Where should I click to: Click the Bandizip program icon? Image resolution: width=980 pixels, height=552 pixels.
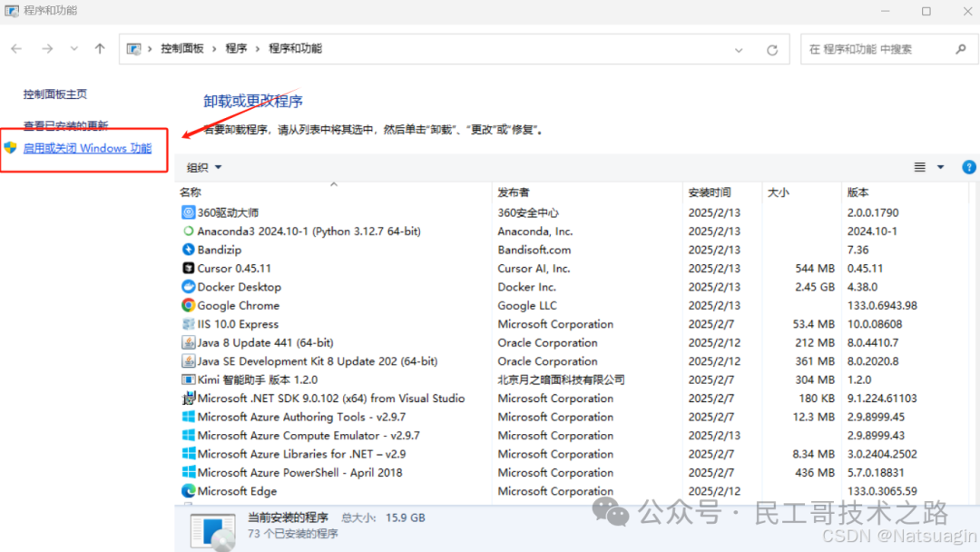188,250
